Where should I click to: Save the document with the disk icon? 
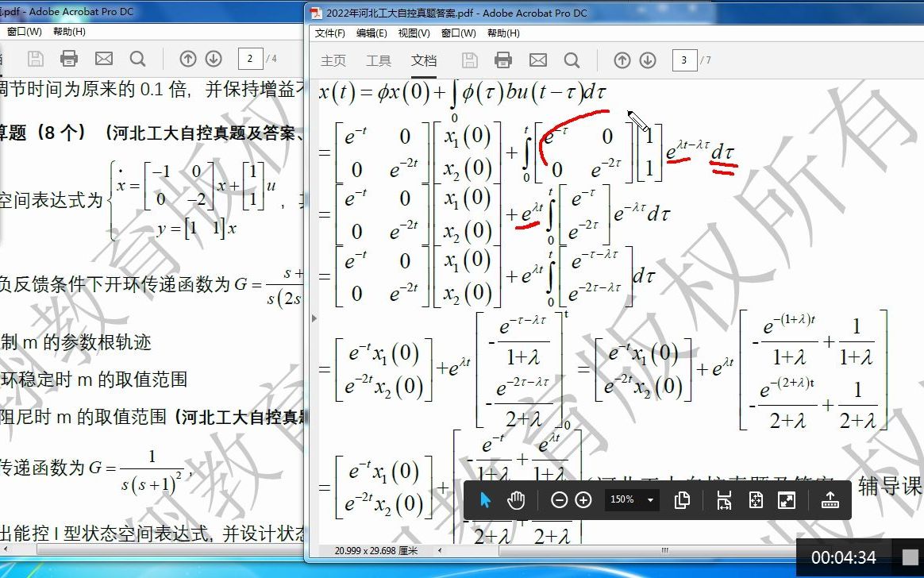click(x=468, y=59)
